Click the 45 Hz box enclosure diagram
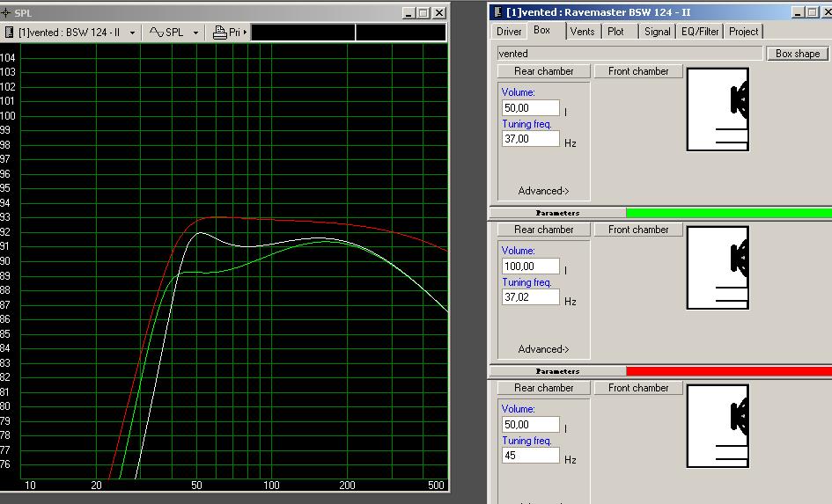The width and height of the screenshot is (832, 504). (x=718, y=427)
